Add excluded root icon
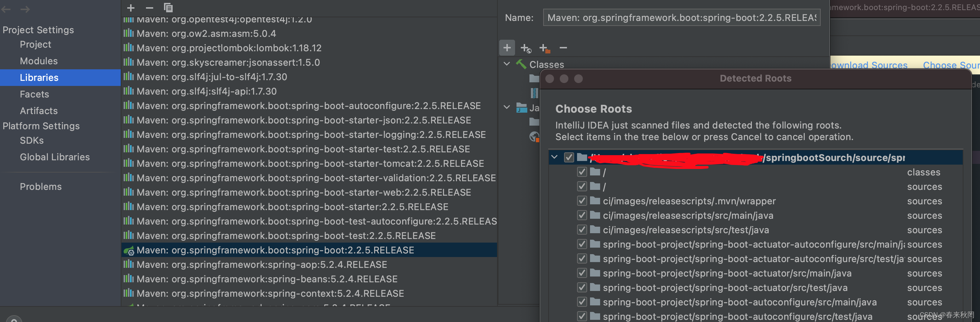The width and height of the screenshot is (980, 322). (545, 48)
